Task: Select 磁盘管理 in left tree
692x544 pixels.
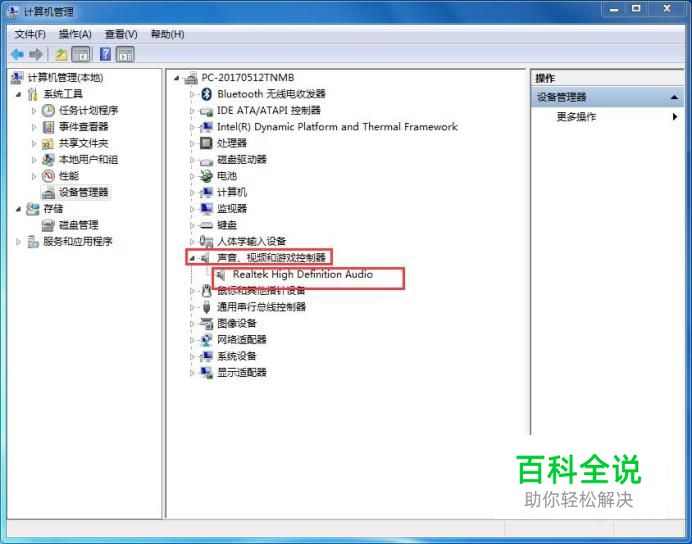Action: tap(79, 225)
